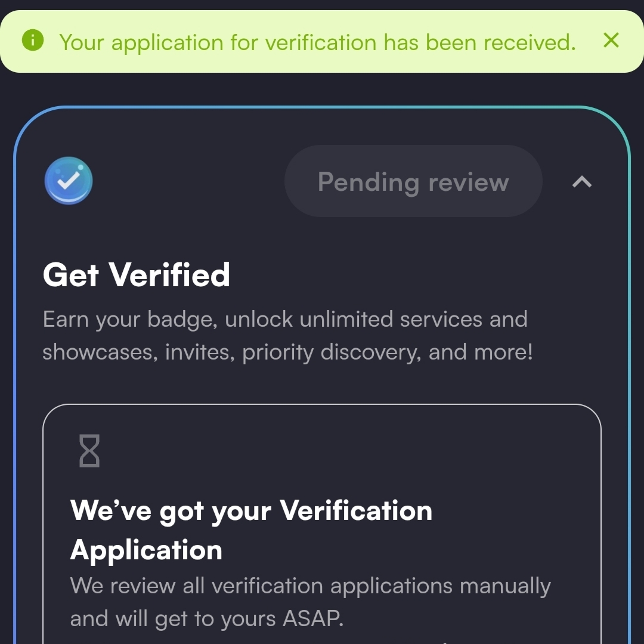Collapse the Get Verified section chevron
Viewport: 644px width, 644px height.
582,182
